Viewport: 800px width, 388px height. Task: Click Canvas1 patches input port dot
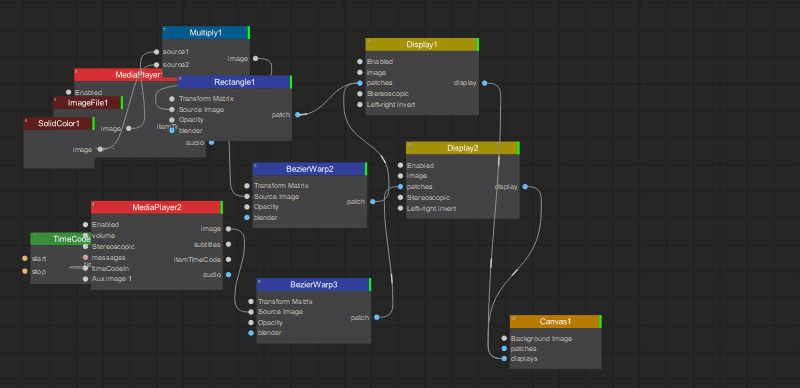point(504,349)
